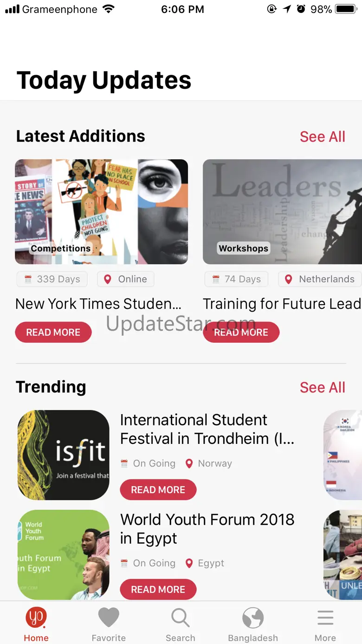The height and width of the screenshot is (644, 362).
Task: Read more on World Youth Forum 2018
Action: (158, 590)
